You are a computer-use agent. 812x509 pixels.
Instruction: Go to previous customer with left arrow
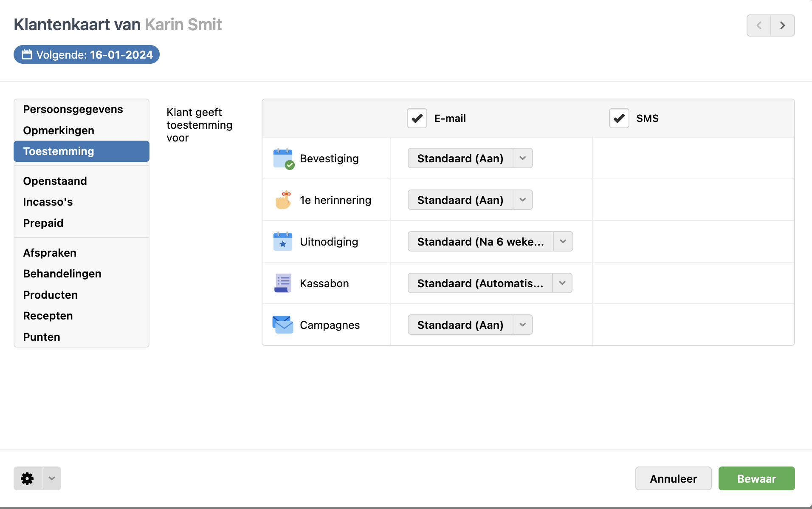pyautogui.click(x=759, y=25)
